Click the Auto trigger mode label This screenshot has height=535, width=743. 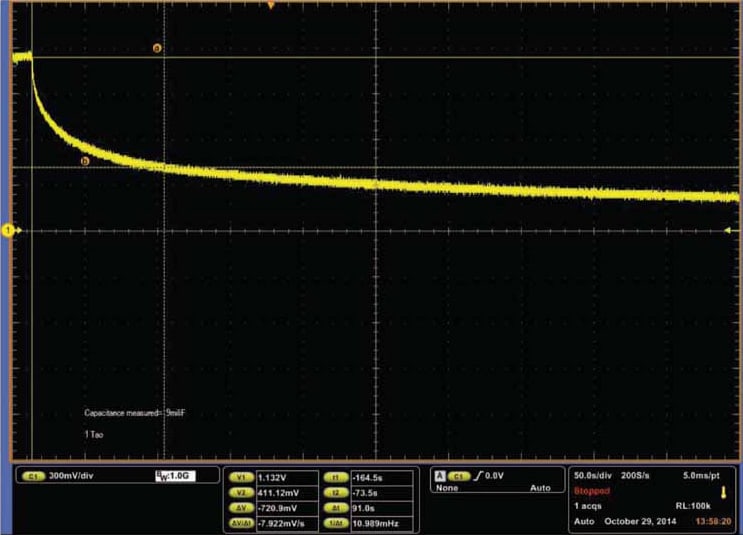540,488
